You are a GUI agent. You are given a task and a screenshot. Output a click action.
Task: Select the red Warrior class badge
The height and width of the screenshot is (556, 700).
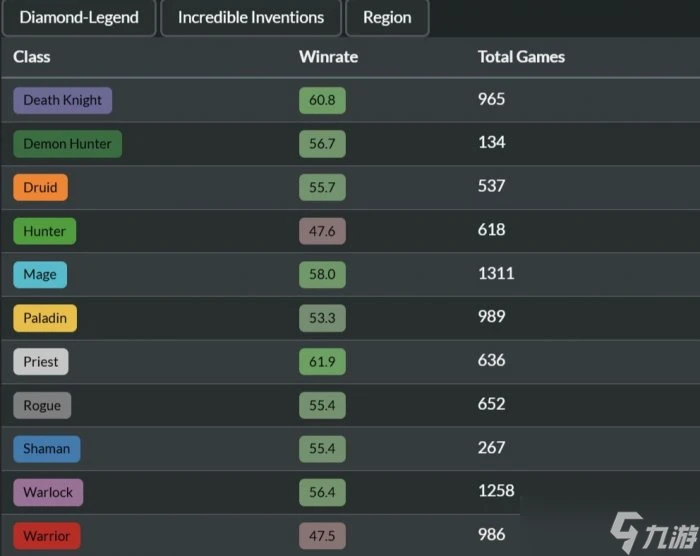tap(47, 536)
